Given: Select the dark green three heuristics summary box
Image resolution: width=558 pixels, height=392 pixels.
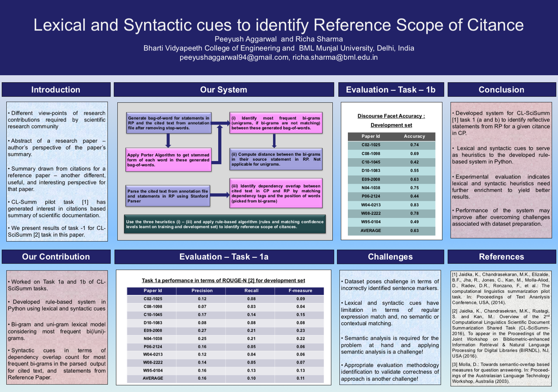Looking at the screenshot, I should [x=225, y=224].
